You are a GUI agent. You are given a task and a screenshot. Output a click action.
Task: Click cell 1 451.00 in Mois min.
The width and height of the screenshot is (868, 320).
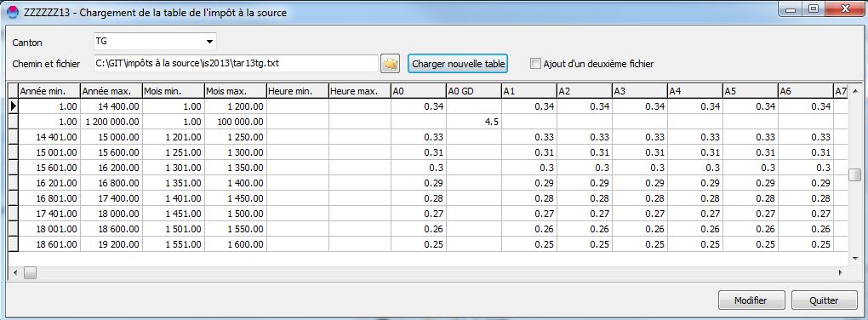174,214
